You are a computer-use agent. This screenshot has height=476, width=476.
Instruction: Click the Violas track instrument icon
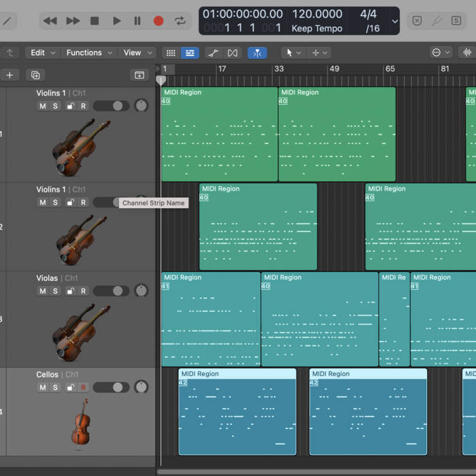click(81, 332)
